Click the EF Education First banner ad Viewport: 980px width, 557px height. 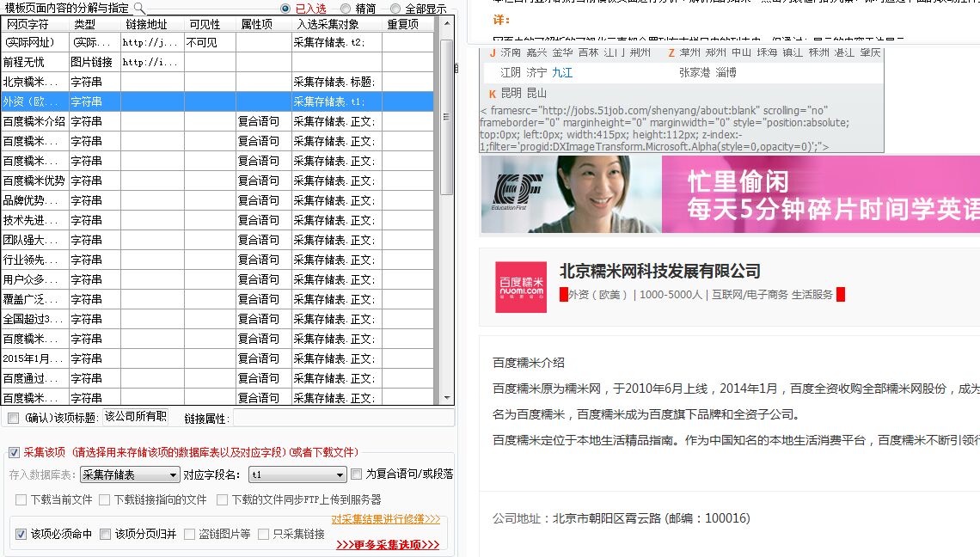[x=729, y=194]
